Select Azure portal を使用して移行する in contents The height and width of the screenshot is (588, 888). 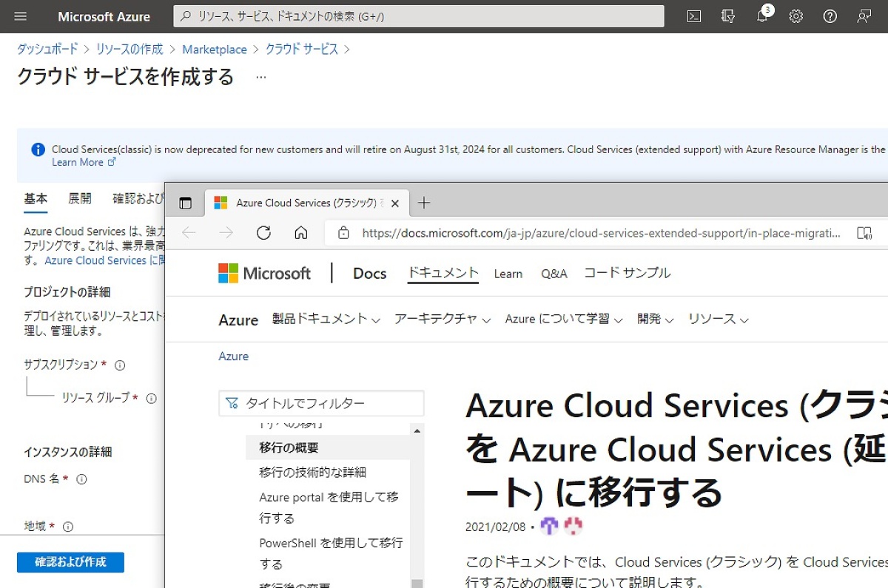tap(328, 507)
